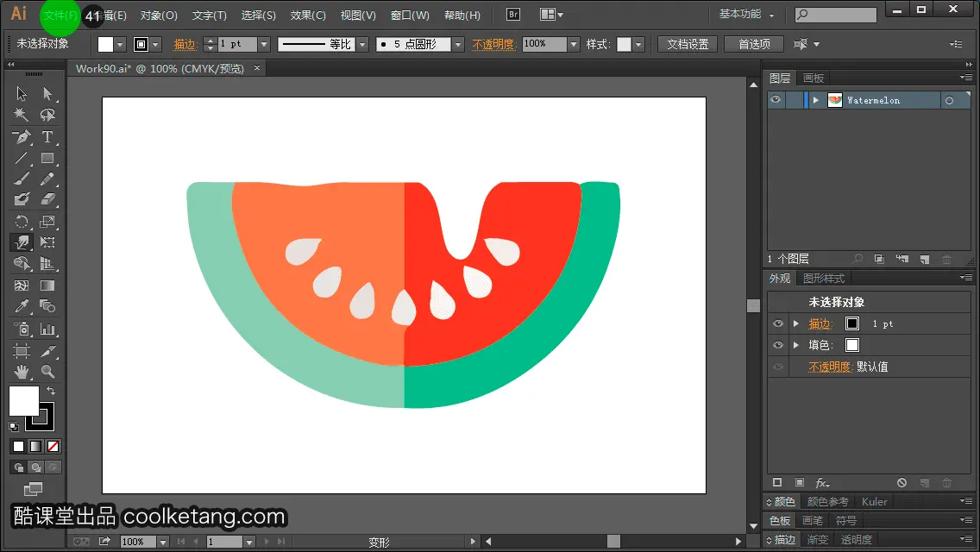Select the Artboard tool
The height and width of the screenshot is (552, 980).
pos(22,351)
